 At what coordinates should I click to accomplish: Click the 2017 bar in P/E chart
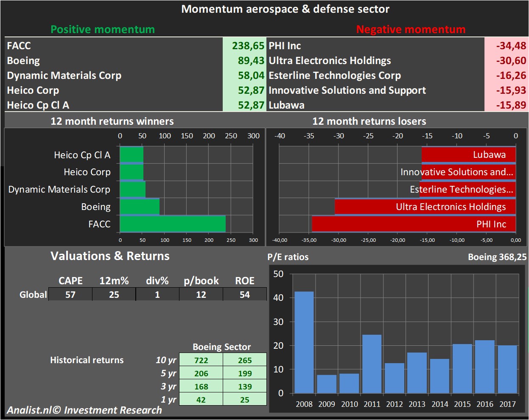coord(507,369)
